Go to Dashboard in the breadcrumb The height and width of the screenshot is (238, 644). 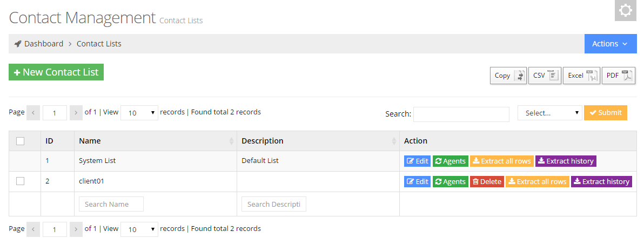[43, 44]
